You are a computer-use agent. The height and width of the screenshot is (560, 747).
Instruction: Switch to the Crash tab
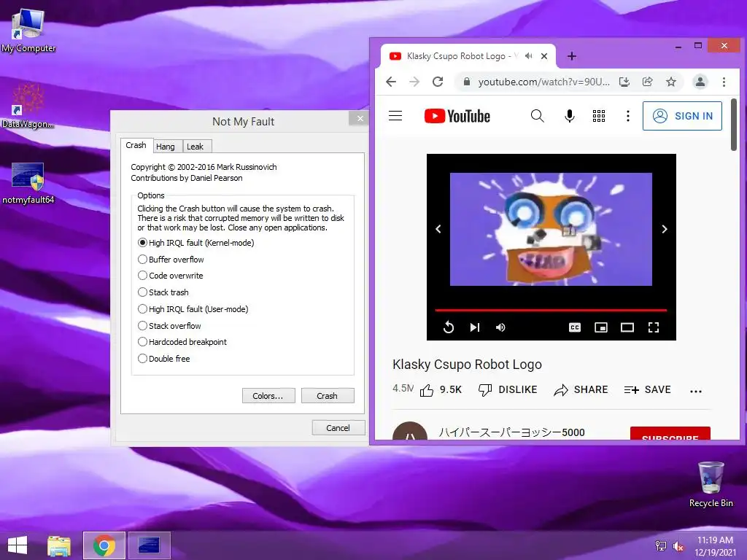(136, 145)
